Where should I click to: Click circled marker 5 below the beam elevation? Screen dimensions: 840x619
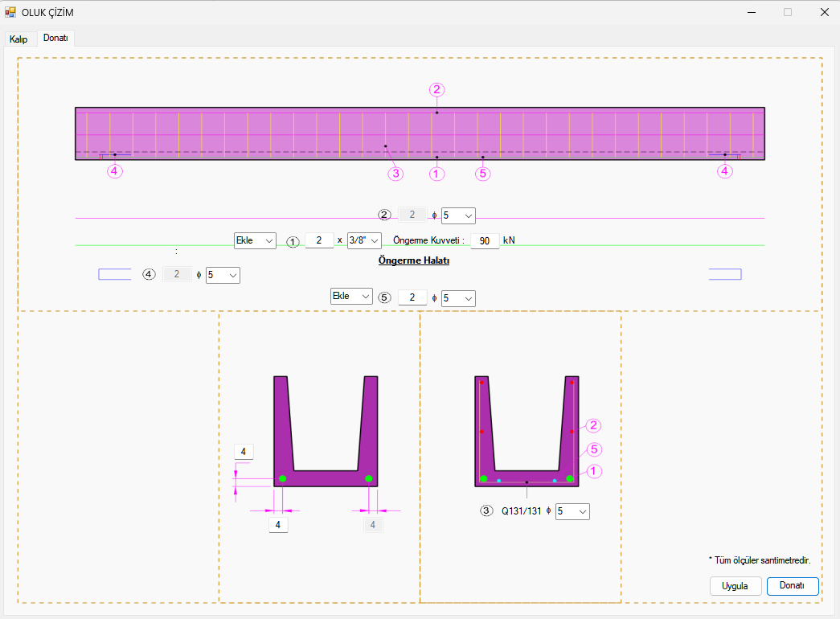pos(482,172)
